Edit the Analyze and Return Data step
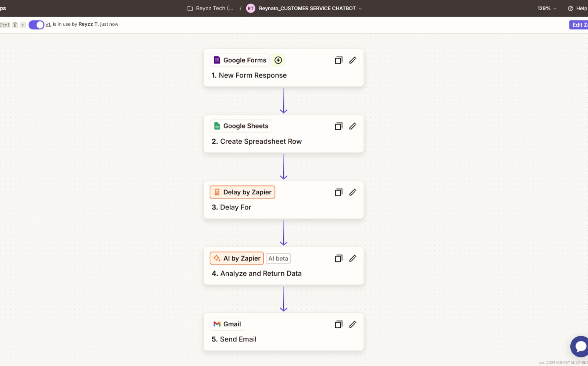This screenshot has width=588, height=366. pos(353,258)
